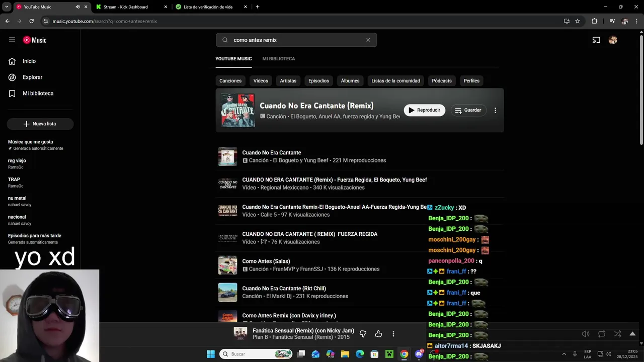Screen dimensions: 644x362
Task: Clear the search box with X
Action: coord(368,40)
